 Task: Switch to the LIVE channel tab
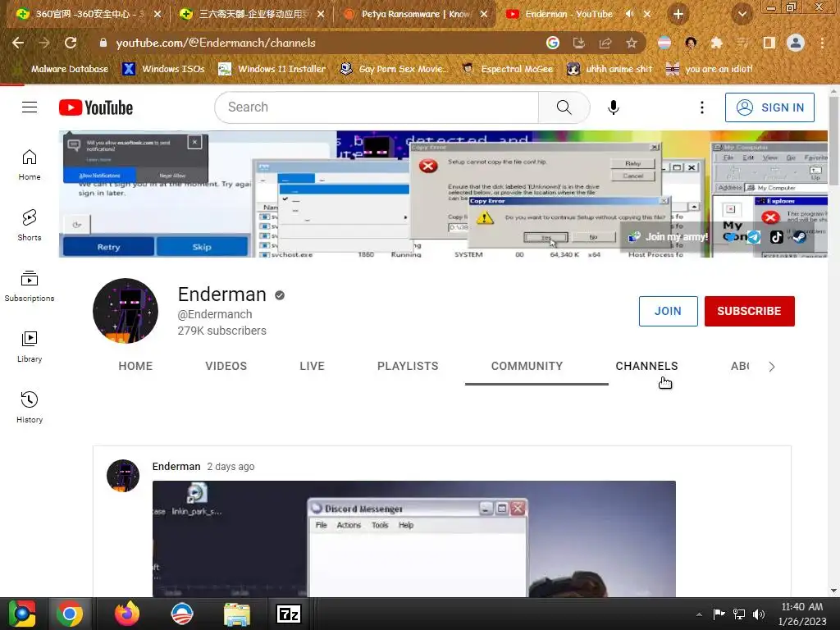(x=313, y=366)
